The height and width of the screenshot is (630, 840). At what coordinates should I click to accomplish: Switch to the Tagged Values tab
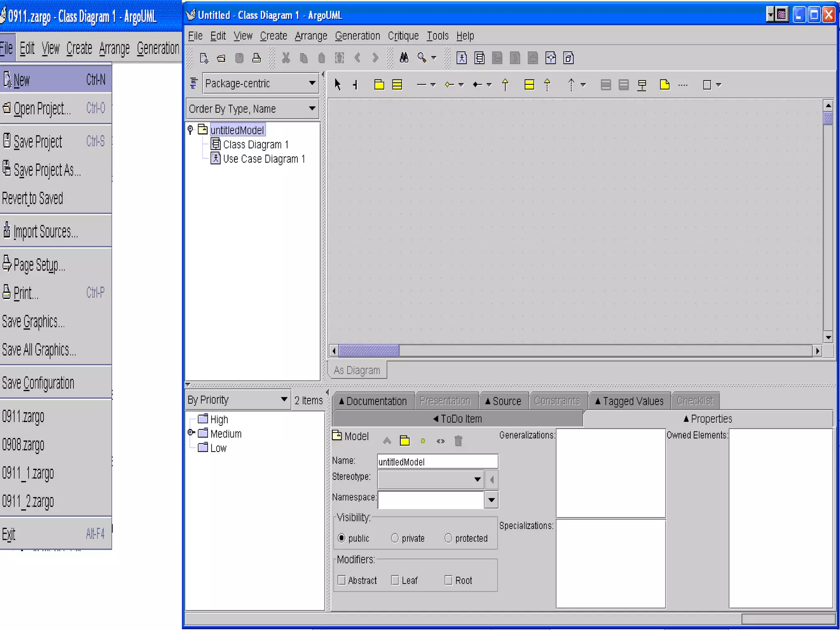tap(629, 401)
